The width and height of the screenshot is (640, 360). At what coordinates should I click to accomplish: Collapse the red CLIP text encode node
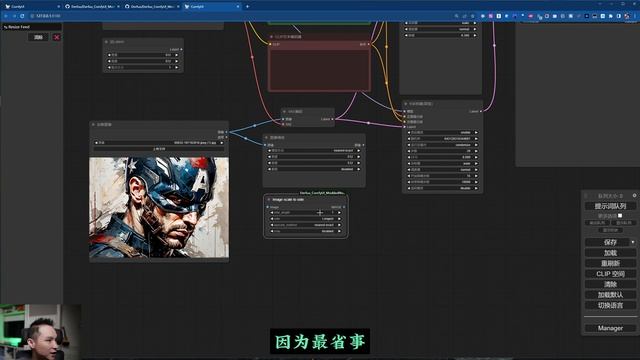pyautogui.click(x=271, y=37)
